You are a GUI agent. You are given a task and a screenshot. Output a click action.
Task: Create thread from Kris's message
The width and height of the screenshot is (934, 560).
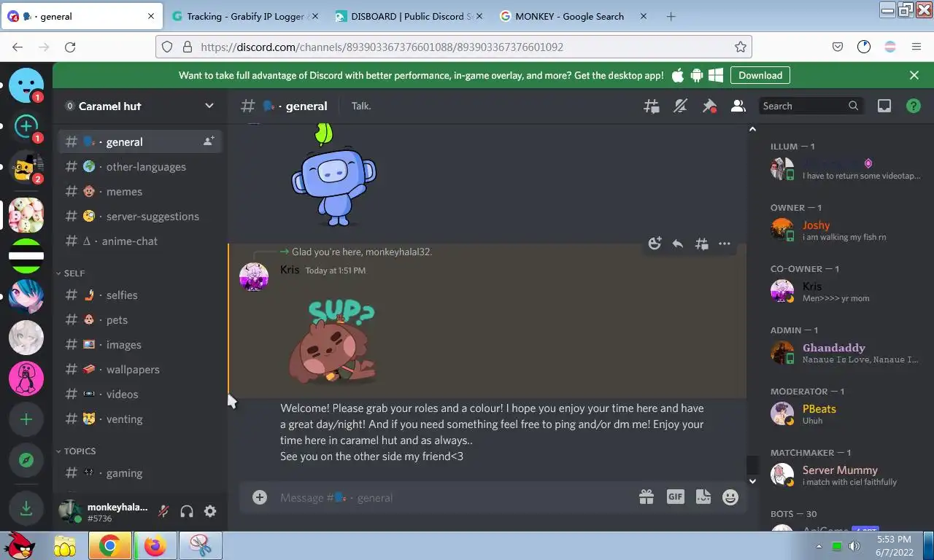[x=701, y=244]
